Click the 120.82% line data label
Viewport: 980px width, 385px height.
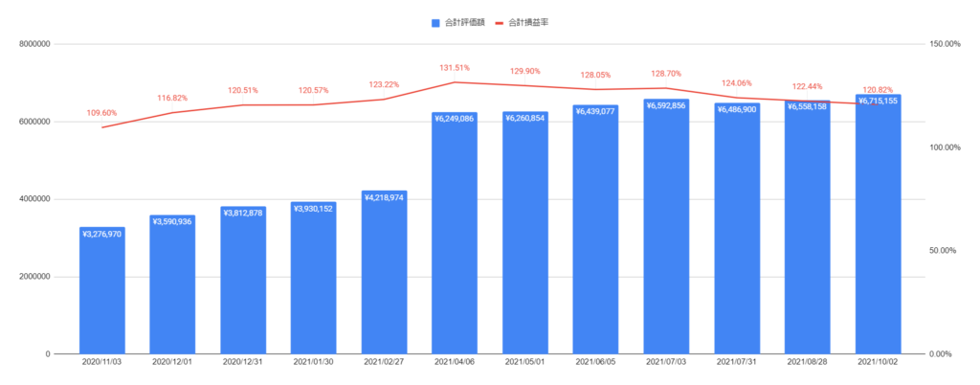tap(879, 90)
